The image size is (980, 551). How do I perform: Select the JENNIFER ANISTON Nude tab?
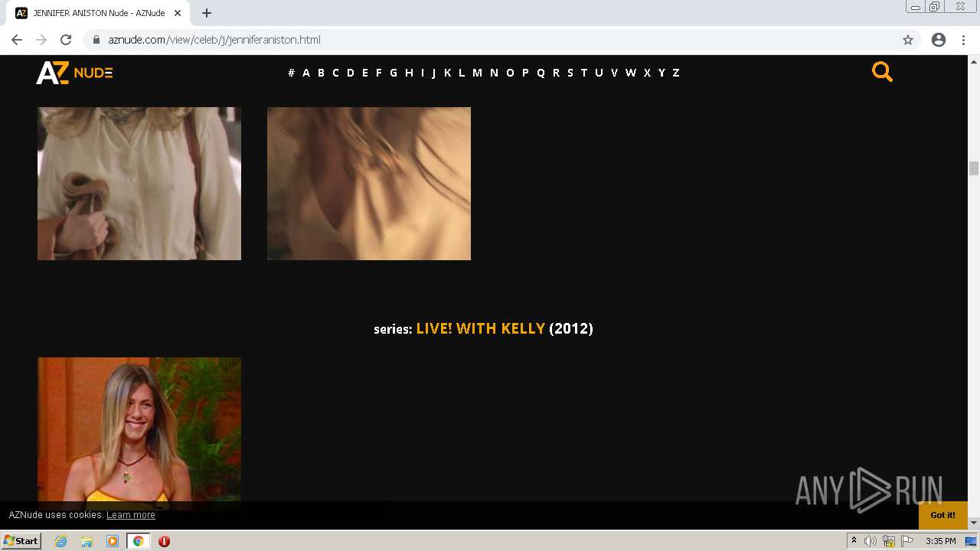[x=97, y=13]
